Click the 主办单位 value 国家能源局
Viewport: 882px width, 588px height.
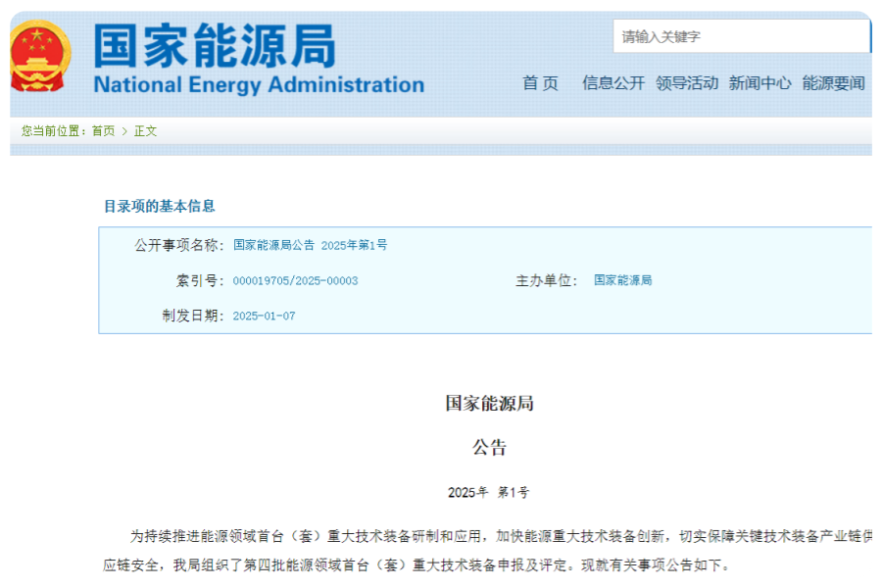click(623, 280)
